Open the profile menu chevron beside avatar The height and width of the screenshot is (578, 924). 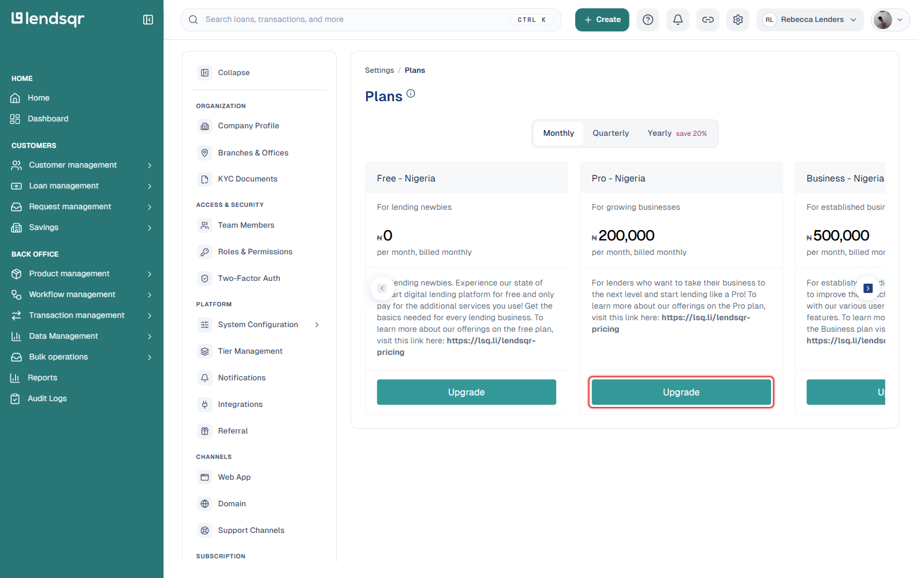coord(900,20)
